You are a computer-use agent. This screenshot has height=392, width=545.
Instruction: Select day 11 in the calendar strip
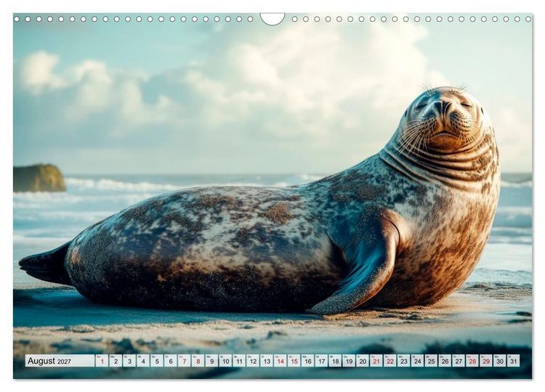239,361
